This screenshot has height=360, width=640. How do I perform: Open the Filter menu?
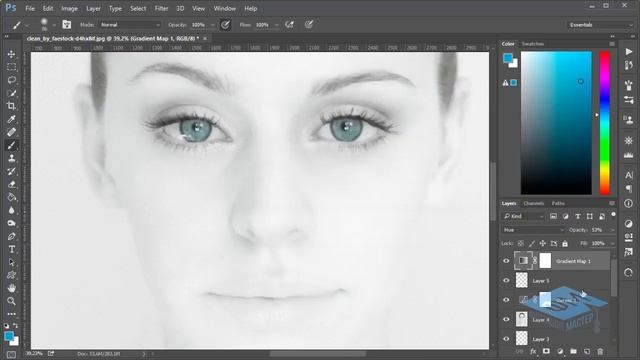pos(161,8)
